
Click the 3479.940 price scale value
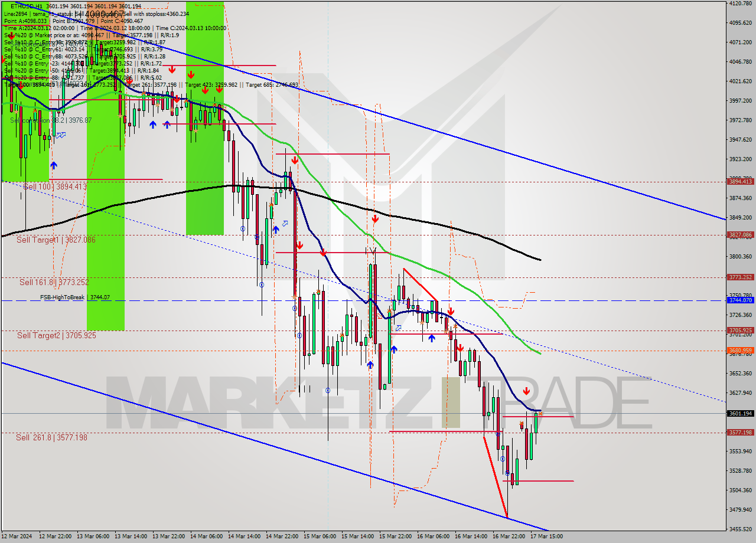point(740,510)
